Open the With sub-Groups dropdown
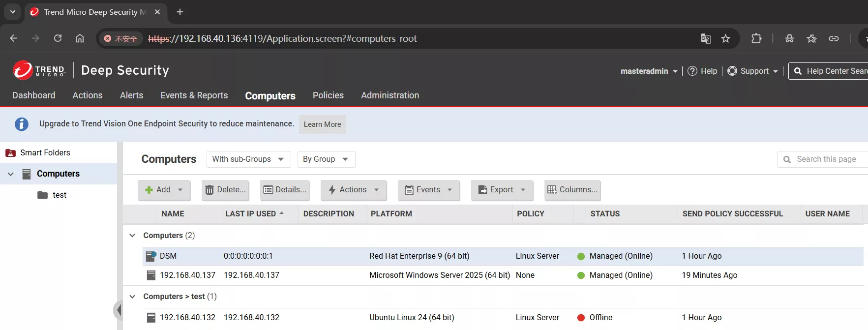The width and height of the screenshot is (868, 330). (x=248, y=159)
